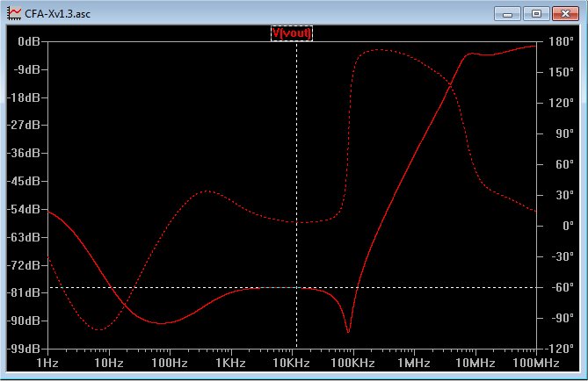Minimize the CFA-Xv1.3.asc plot window
Screen dimensions: 588x382
(x=507, y=14)
